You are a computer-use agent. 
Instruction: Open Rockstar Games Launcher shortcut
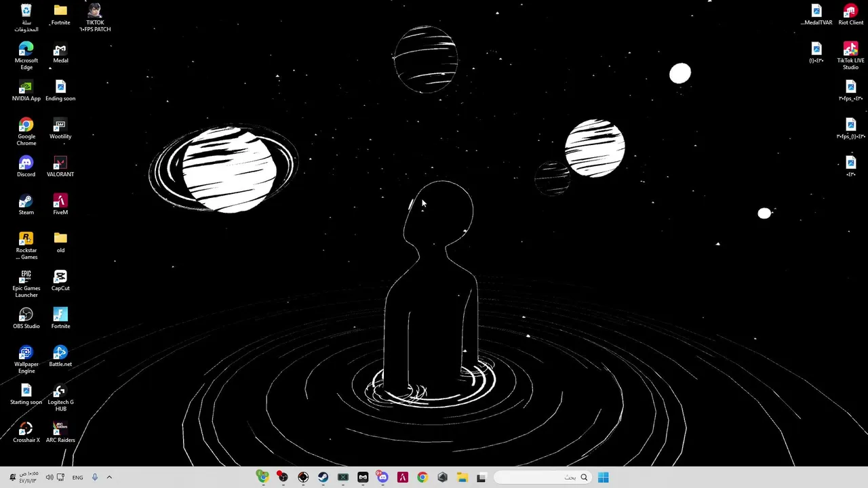[26, 245]
